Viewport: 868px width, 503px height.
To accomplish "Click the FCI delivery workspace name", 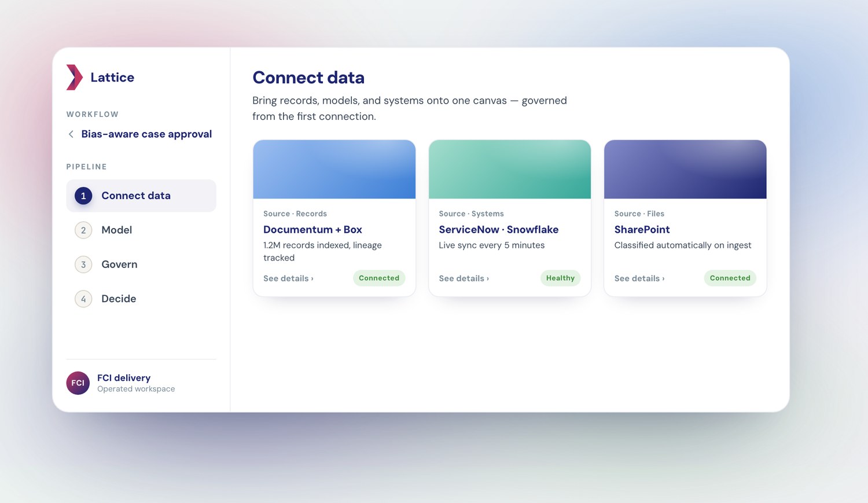I will [x=124, y=378].
